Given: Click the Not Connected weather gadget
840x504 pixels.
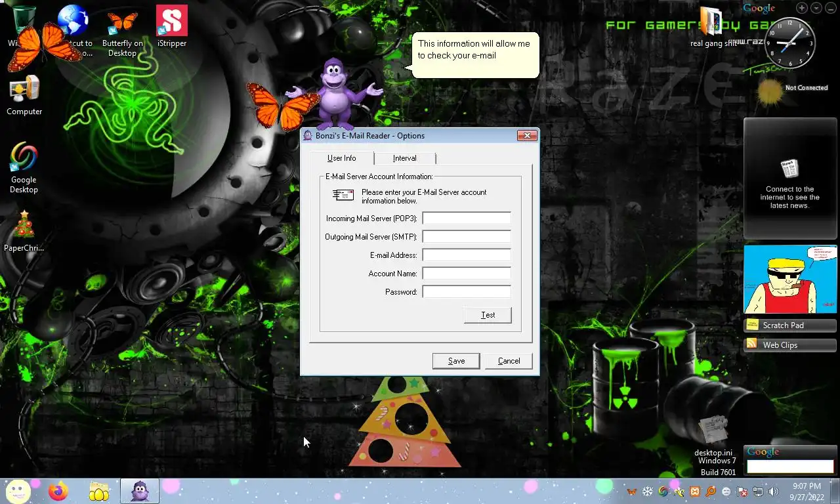Looking at the screenshot, I should tap(791, 91).
